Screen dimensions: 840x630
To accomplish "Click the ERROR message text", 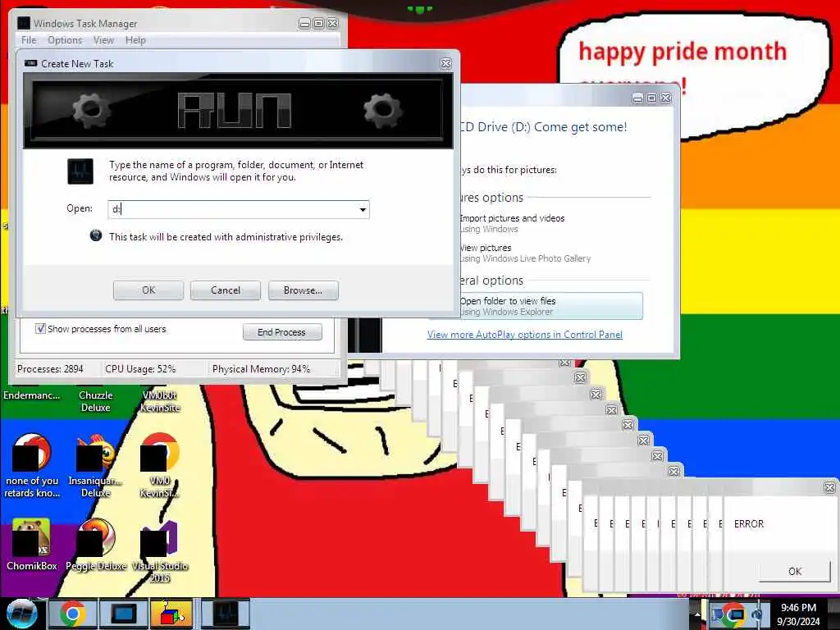I will 748,523.
